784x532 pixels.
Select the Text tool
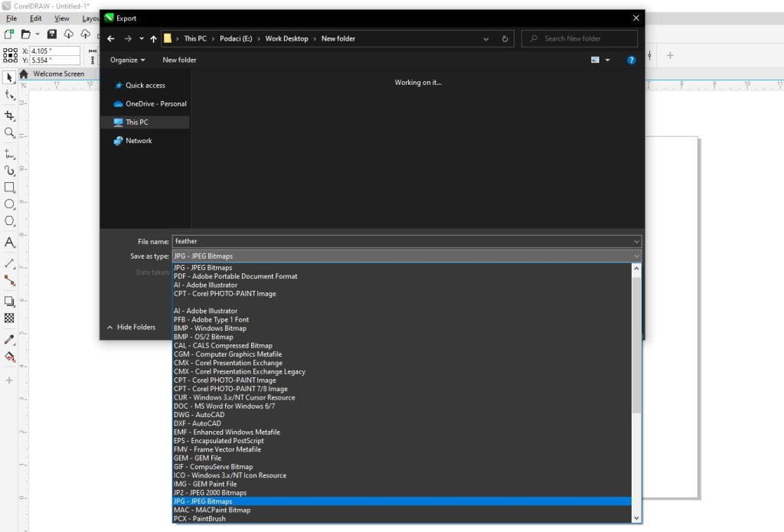9,243
